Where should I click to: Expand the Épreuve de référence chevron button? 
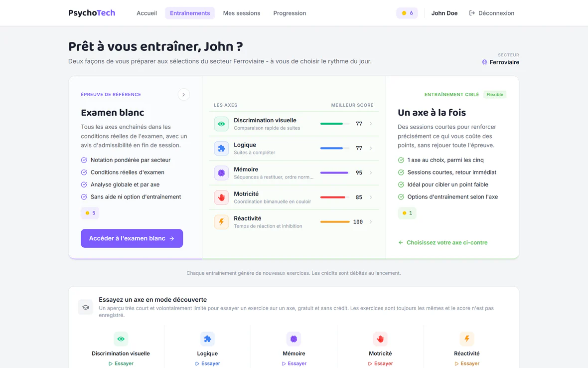(x=184, y=95)
